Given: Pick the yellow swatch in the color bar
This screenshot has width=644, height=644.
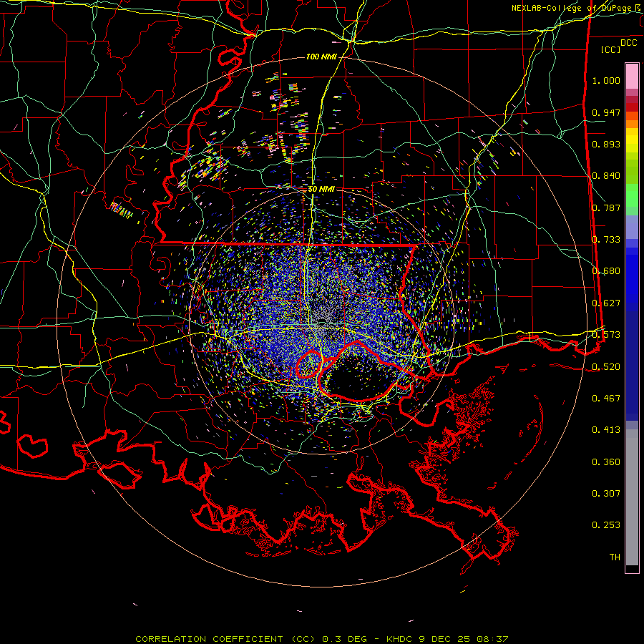Looking at the screenshot, I should (632, 140).
